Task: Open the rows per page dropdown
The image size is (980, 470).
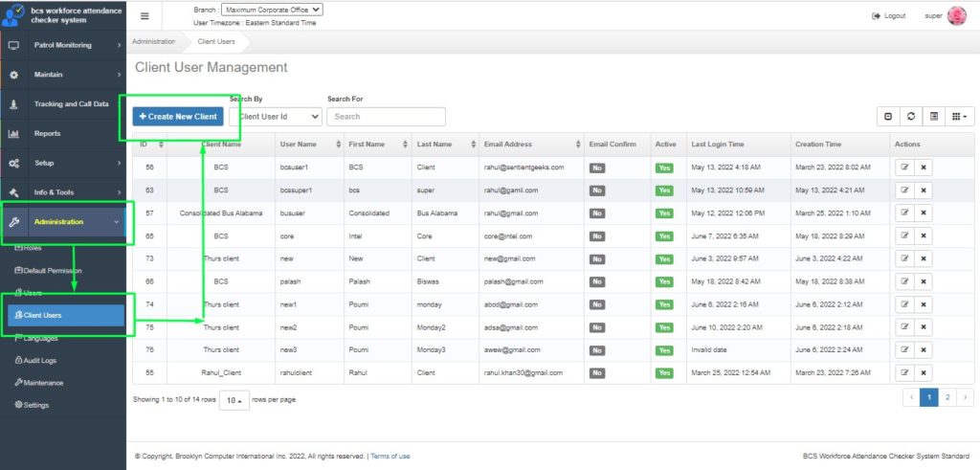Action: coord(234,401)
